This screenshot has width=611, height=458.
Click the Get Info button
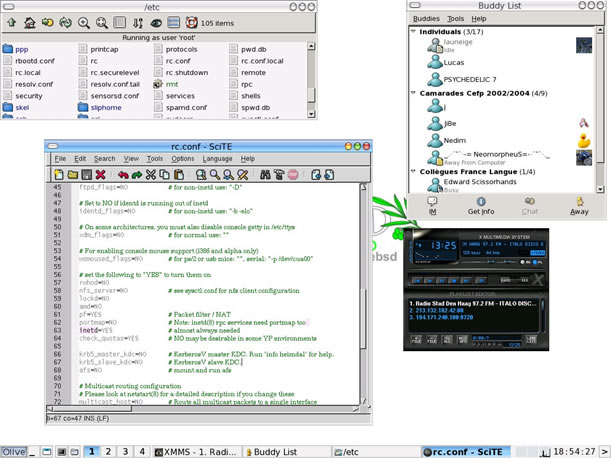point(481,205)
